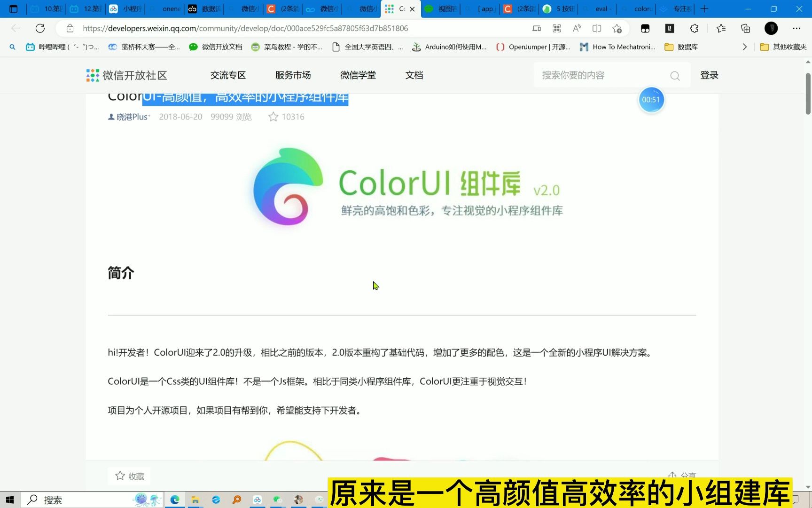812x508 pixels.
Task: Open the site information lock icon
Action: point(70,28)
